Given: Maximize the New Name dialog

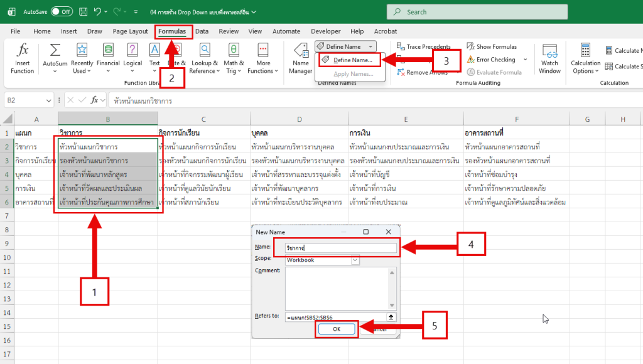Looking at the screenshot, I should tap(366, 232).
